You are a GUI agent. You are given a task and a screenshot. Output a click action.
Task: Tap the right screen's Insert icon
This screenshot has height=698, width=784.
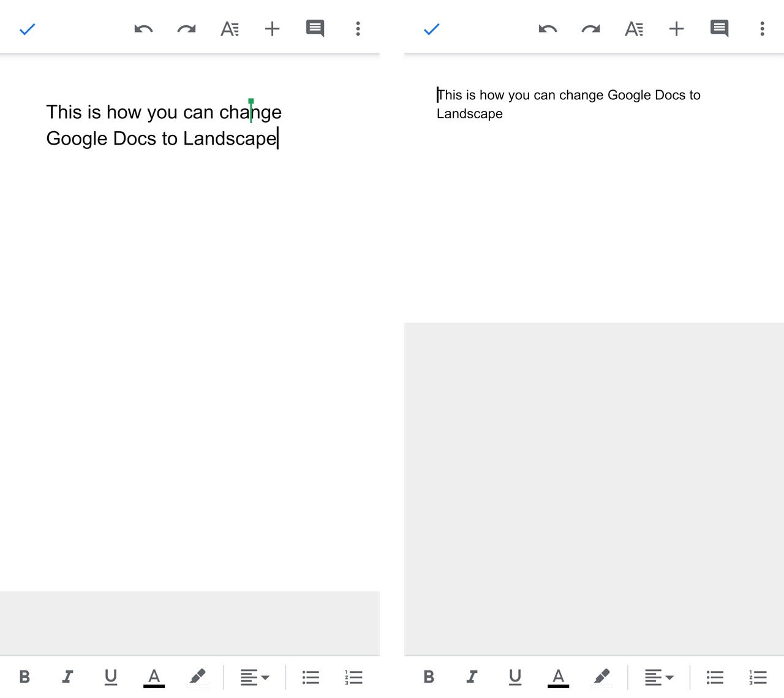point(677,28)
